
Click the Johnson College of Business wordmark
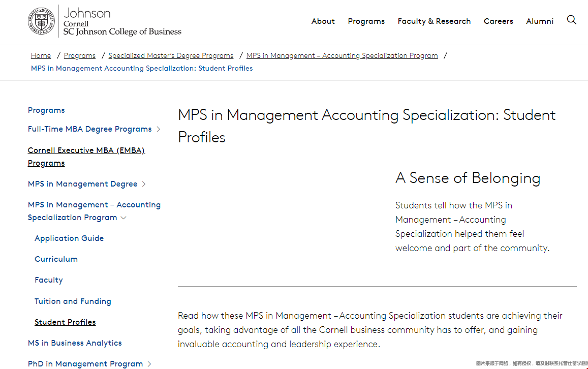122,22
